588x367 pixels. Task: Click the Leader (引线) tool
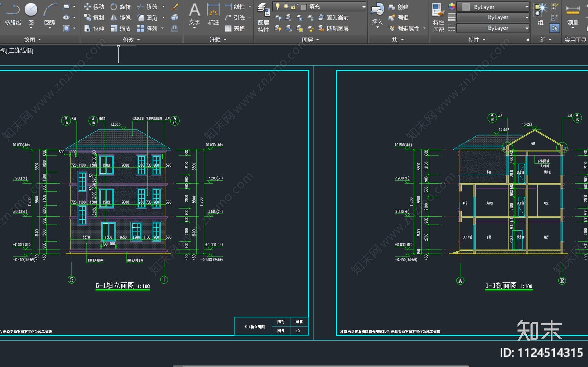235,17
